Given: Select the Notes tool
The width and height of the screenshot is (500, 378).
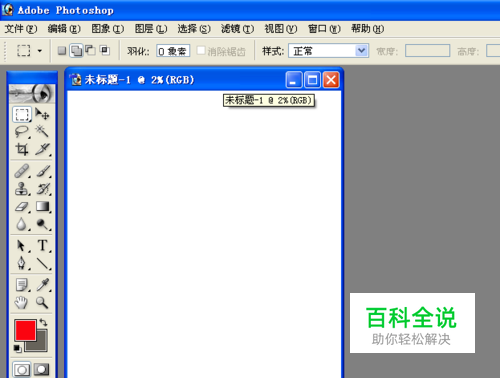Looking at the screenshot, I should click(x=22, y=285).
